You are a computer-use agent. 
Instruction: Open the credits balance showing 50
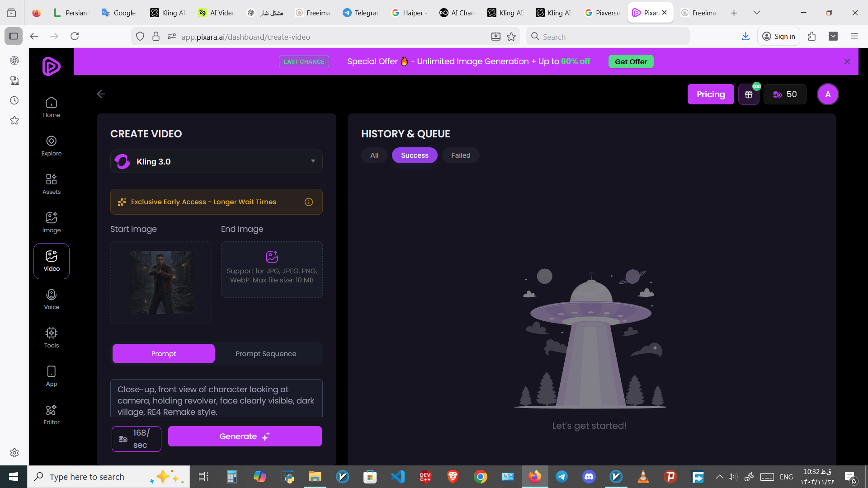(785, 94)
